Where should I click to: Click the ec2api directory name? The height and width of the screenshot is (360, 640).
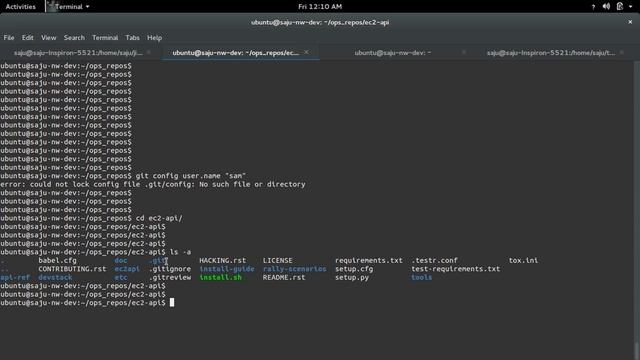[x=127, y=269]
